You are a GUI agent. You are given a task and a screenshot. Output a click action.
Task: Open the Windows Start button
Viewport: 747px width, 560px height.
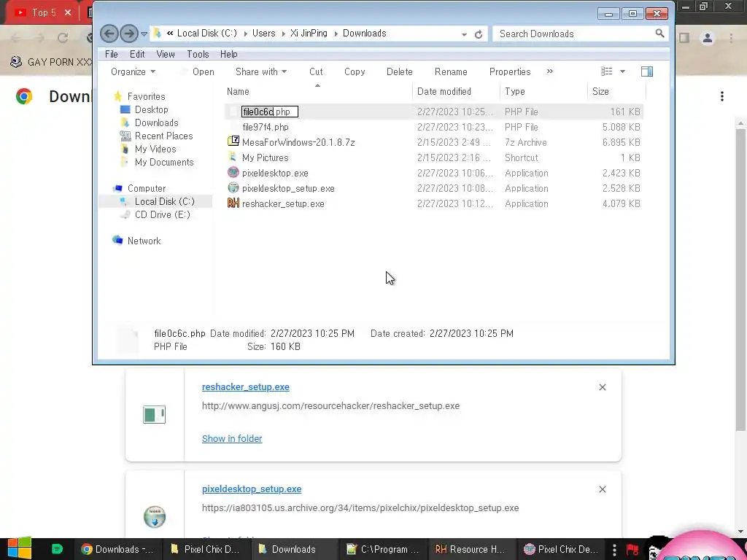[20, 548]
